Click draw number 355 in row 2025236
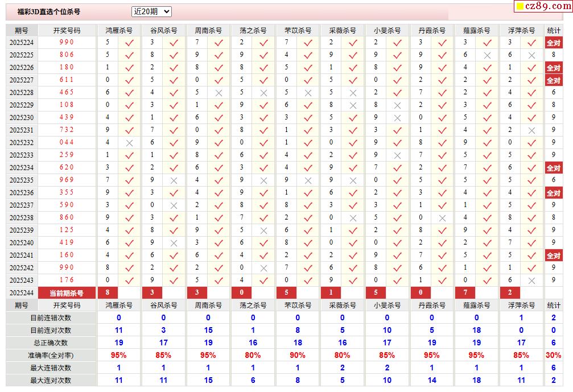 (x=67, y=192)
